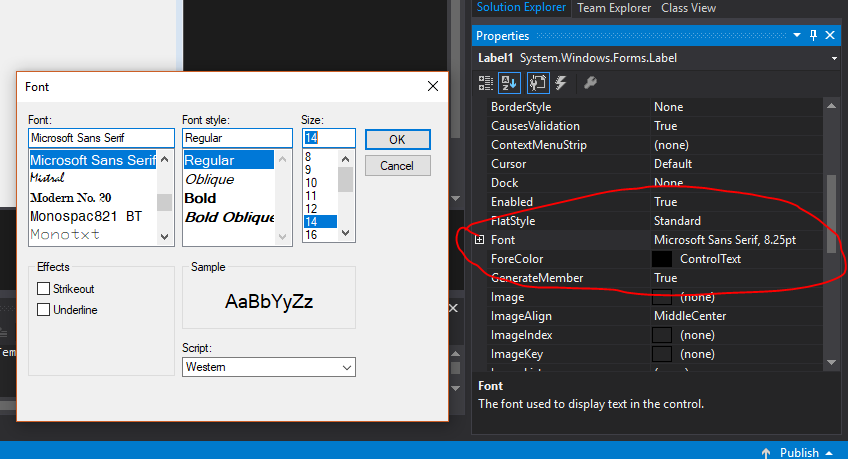Switch to Team Explorer tab
848x459 pixels.
click(x=614, y=8)
